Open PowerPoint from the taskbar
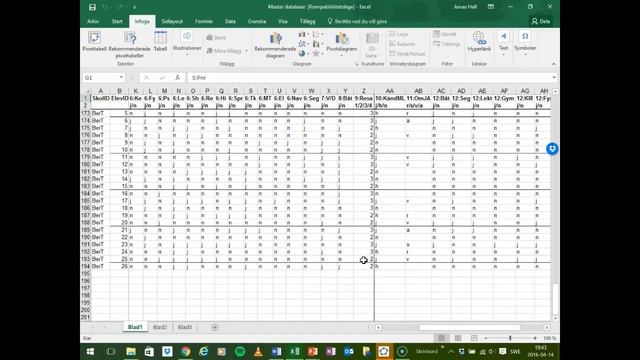The width and height of the screenshot is (640, 360). [x=313, y=351]
